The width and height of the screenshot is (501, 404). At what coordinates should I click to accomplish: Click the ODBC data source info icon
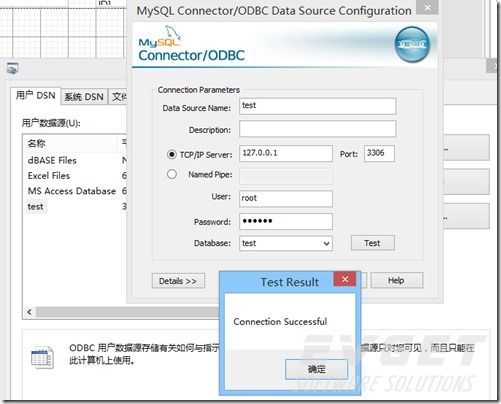pos(42,357)
